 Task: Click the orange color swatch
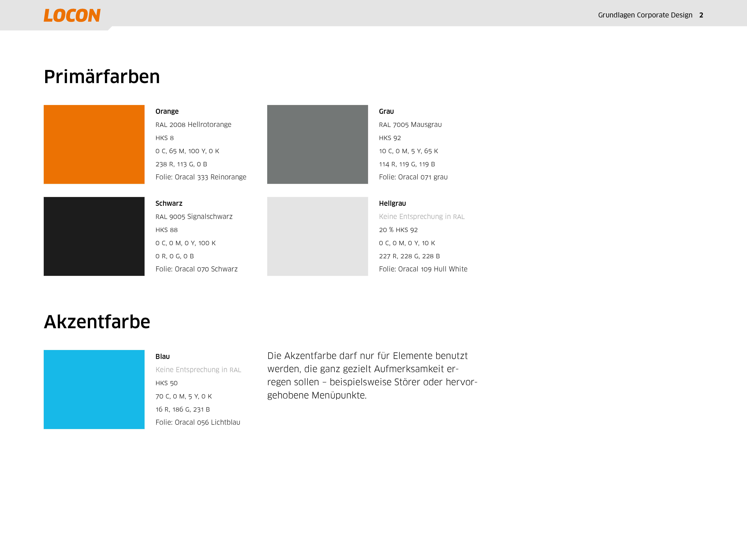[94, 144]
